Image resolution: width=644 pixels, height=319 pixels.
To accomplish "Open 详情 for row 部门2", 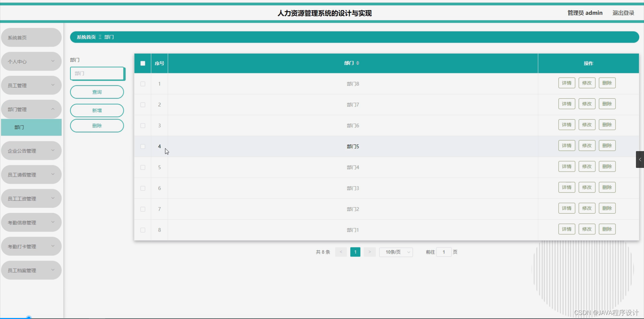I will (567, 208).
